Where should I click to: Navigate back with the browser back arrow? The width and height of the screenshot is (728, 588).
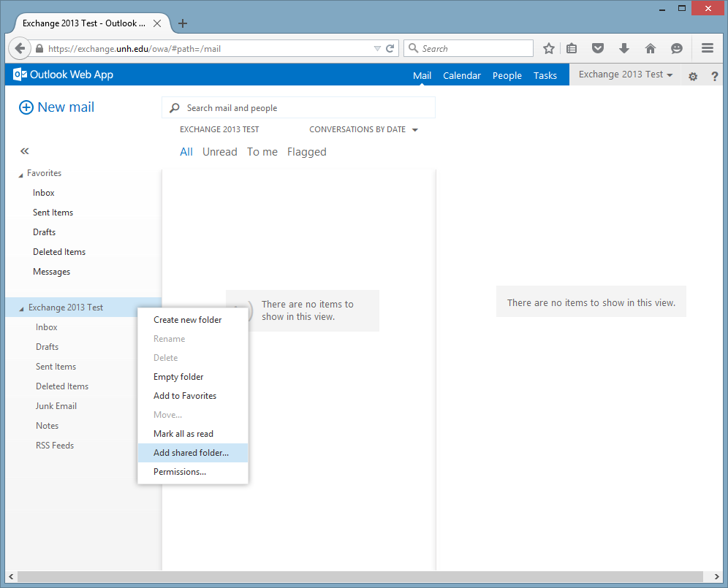[x=20, y=47]
